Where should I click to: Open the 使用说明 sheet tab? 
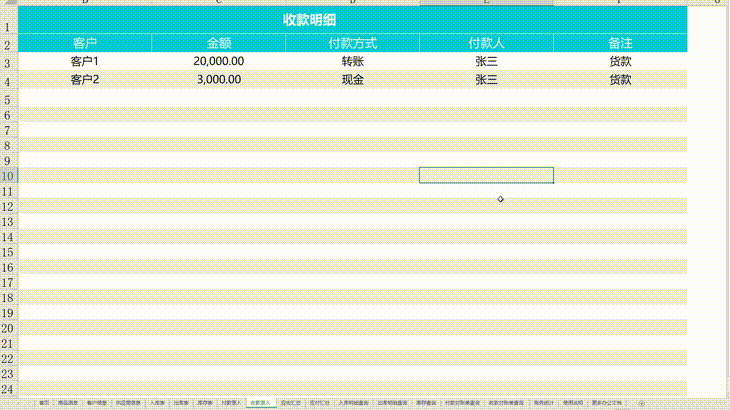(571, 403)
